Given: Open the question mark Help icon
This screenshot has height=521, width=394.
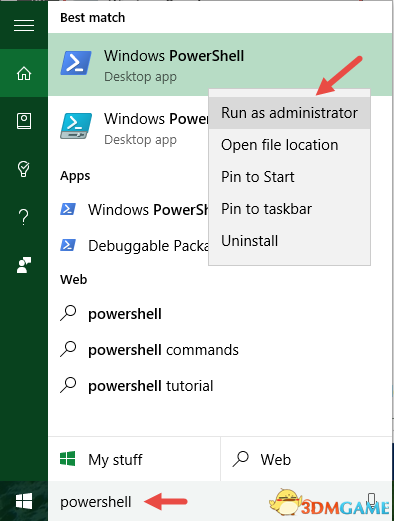Looking at the screenshot, I should [24, 217].
